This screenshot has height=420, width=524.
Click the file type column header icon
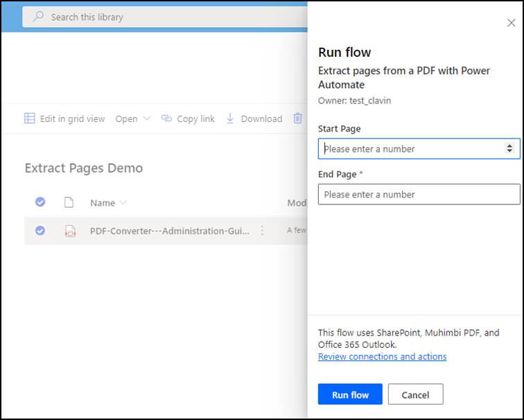pos(69,202)
